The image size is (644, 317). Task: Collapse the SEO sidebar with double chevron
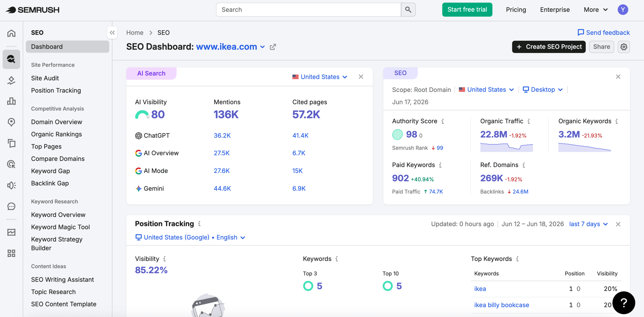[x=112, y=33]
